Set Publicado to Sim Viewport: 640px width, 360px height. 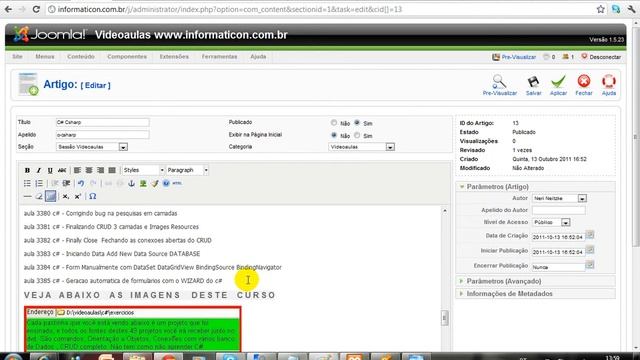(357, 122)
